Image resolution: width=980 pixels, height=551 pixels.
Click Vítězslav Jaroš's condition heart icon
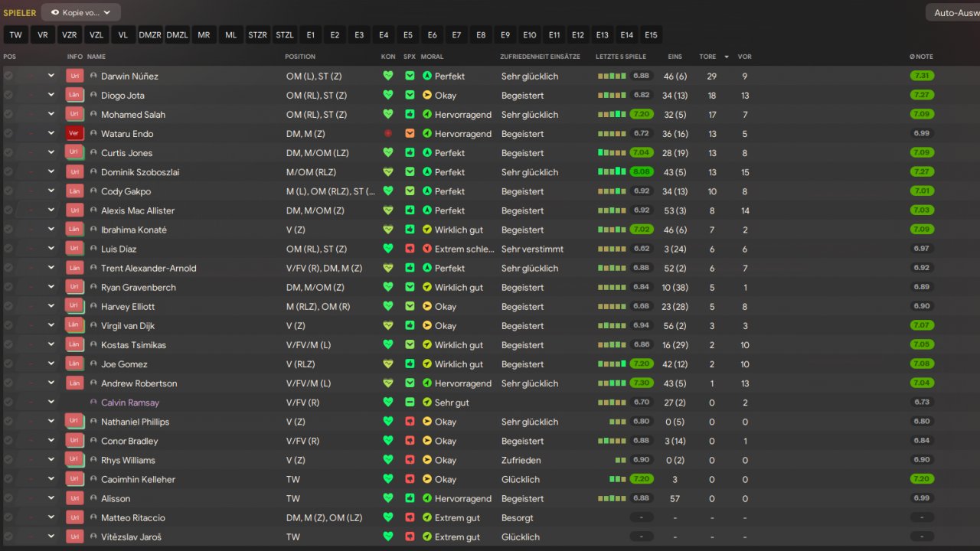tap(388, 536)
